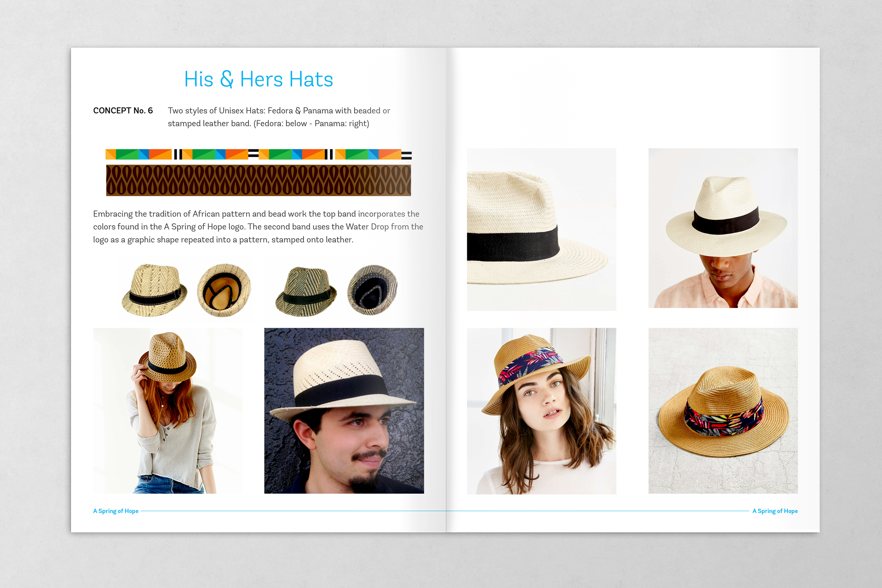The width and height of the screenshot is (882, 588).
Task: Open photo of brunette woman with floral-band hat
Action: 541,411
